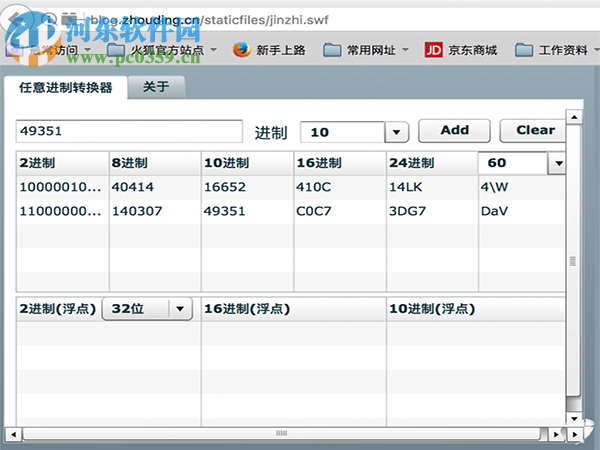Open the 工作资料 bookmark folder icon

point(524,50)
